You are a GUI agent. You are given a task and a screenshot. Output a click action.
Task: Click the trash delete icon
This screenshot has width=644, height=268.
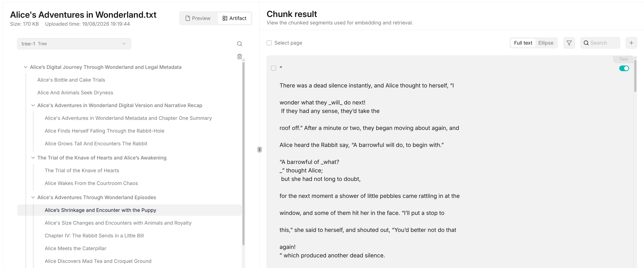[x=239, y=56]
